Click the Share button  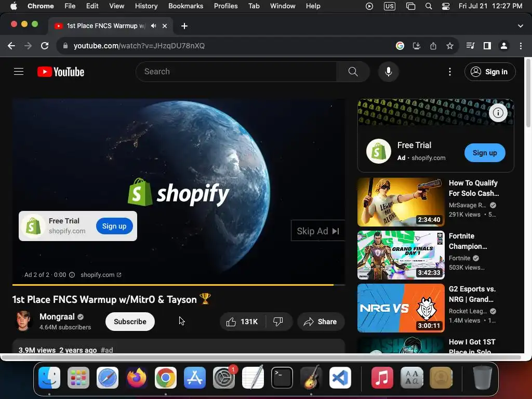click(x=321, y=322)
